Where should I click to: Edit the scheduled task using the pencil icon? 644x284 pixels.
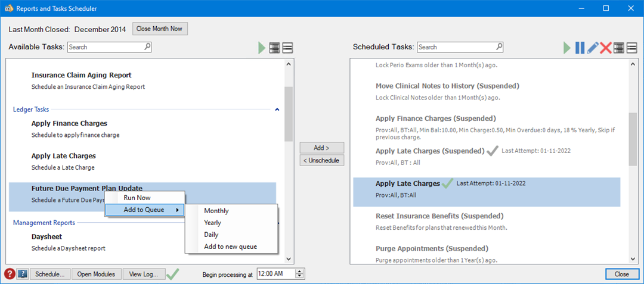593,48
